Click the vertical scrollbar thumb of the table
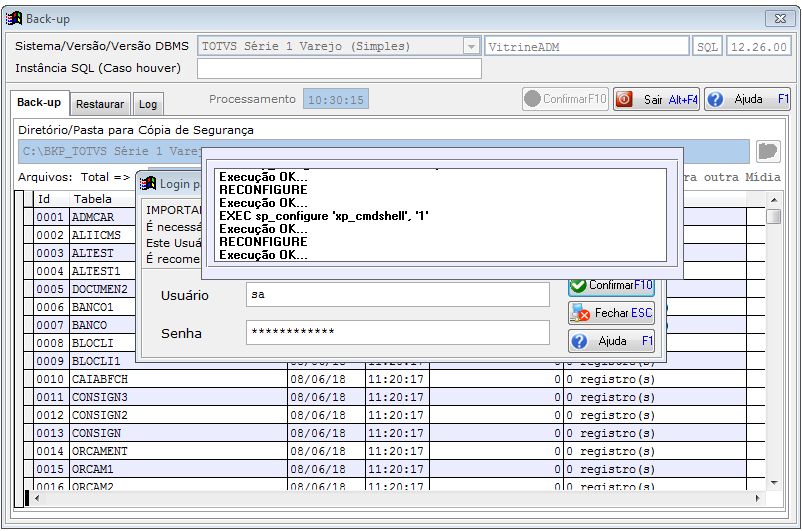 pos(774,216)
